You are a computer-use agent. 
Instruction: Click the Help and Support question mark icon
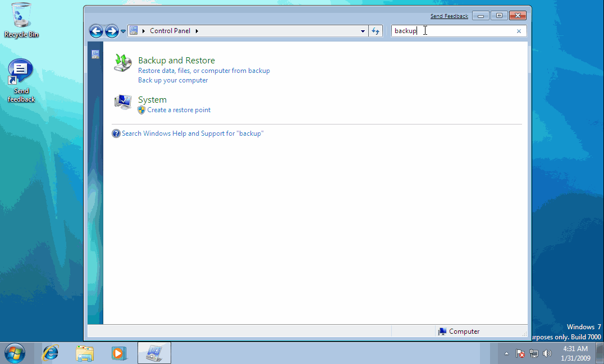pos(116,133)
